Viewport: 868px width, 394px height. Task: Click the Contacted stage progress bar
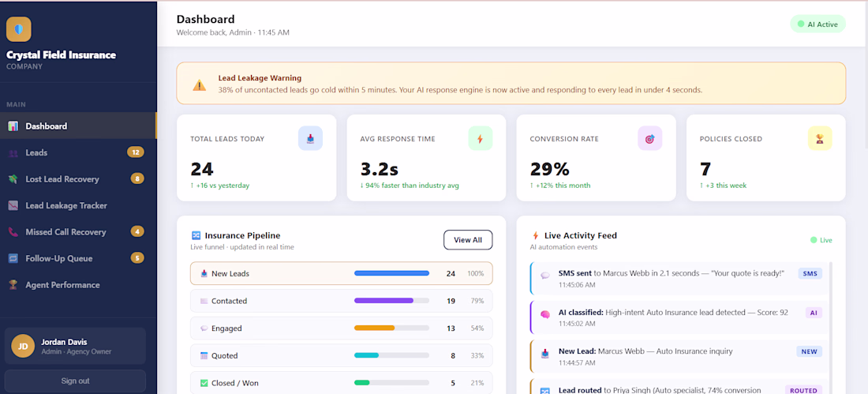pos(391,301)
